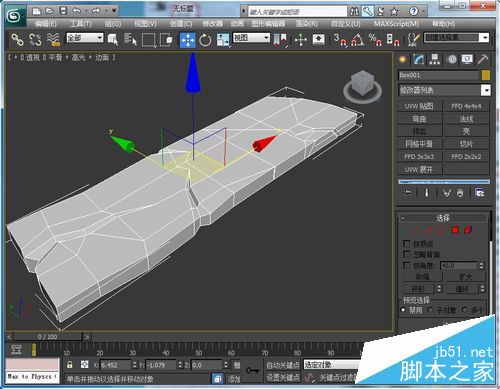Image resolution: width=500 pixels, height=389 pixels.
Task: Enable the Ignore Backfacing checkbox
Action: (406, 254)
